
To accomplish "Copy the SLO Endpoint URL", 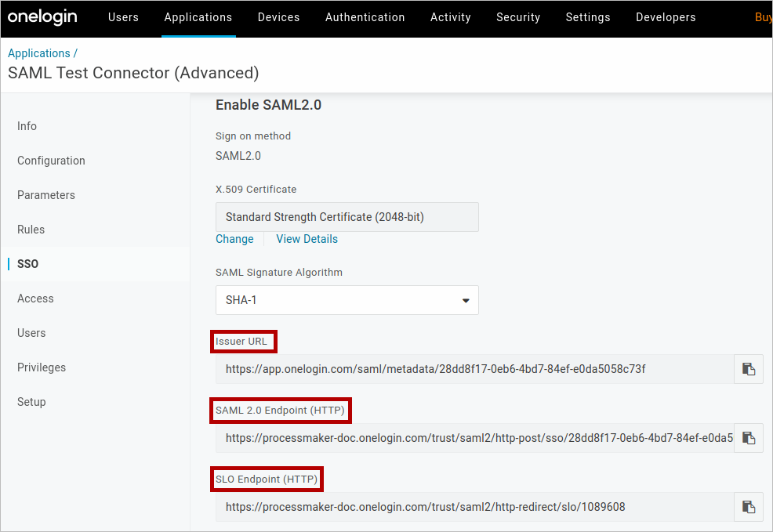I will pyautogui.click(x=749, y=507).
